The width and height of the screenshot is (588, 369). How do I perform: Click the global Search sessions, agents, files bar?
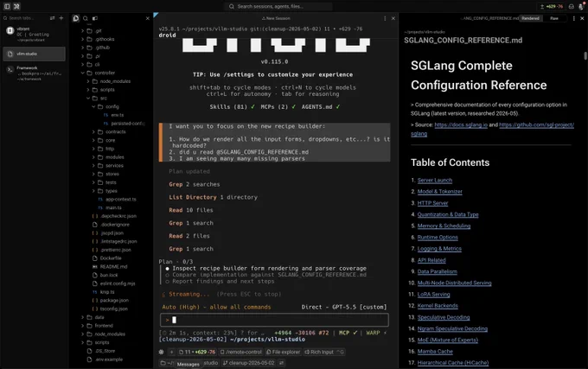point(278,6)
